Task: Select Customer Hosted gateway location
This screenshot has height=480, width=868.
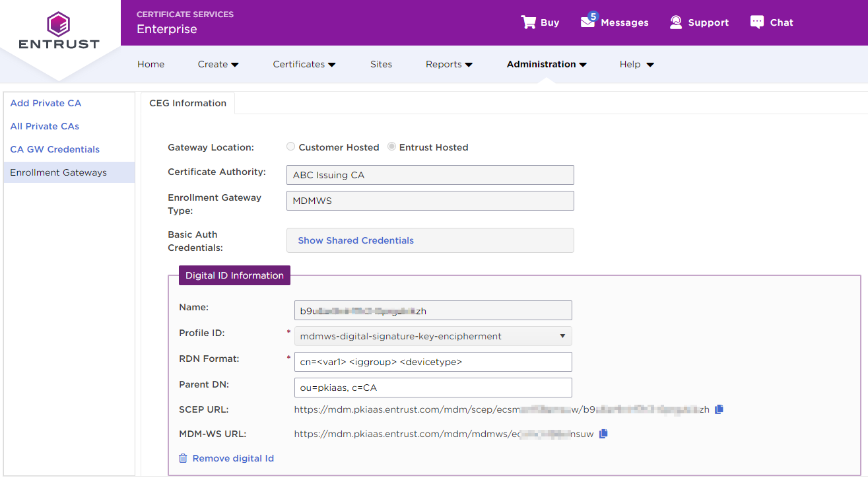Action: point(291,147)
